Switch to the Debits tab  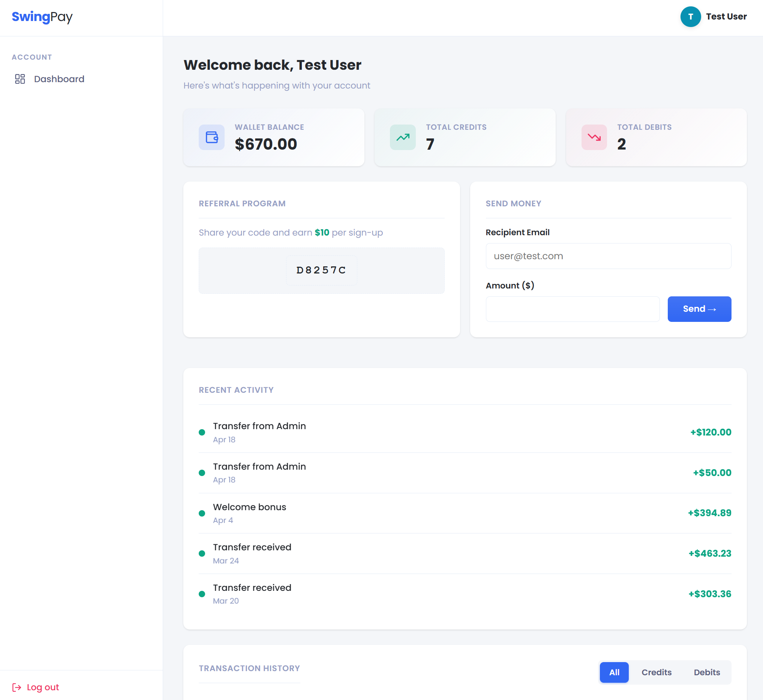coord(707,672)
